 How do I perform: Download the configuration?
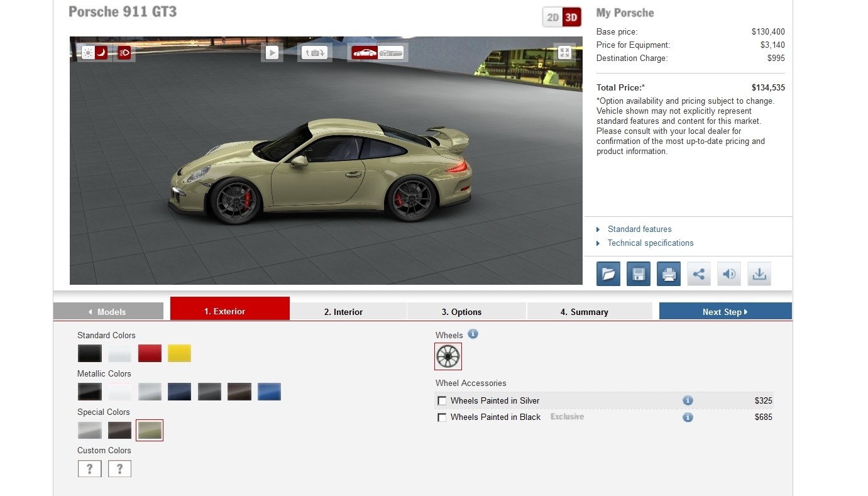(x=759, y=274)
